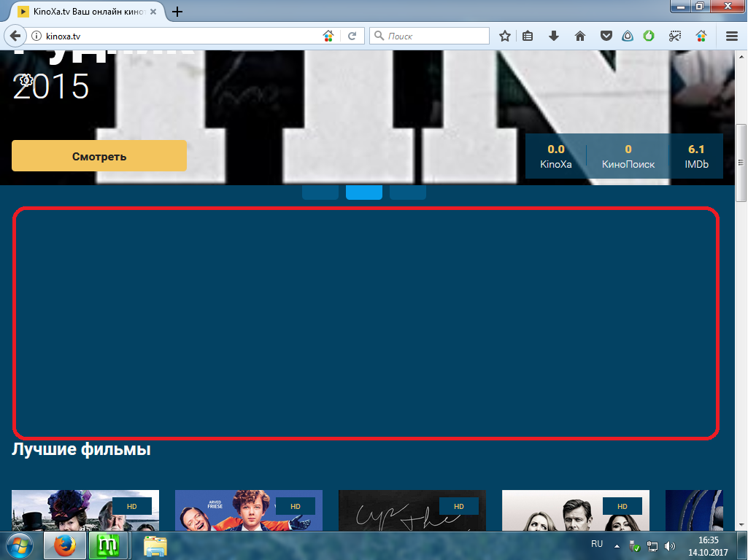Open the Downloads arrow in toolbar
Screen dimensions: 748x560
click(554, 36)
